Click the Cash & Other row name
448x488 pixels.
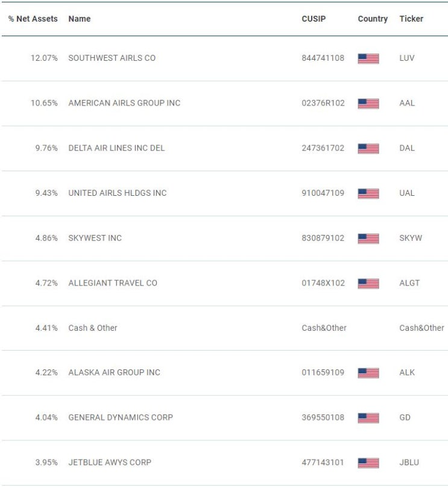93,328
